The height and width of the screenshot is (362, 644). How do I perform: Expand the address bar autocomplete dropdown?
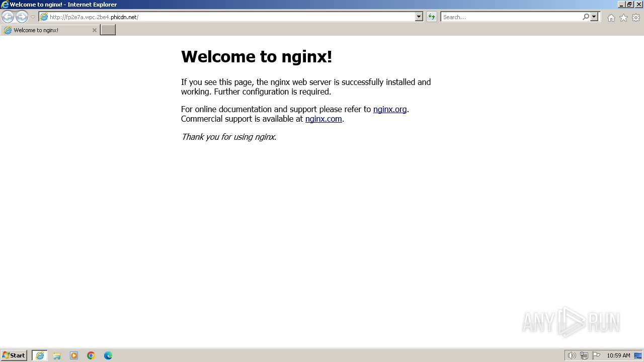click(419, 17)
